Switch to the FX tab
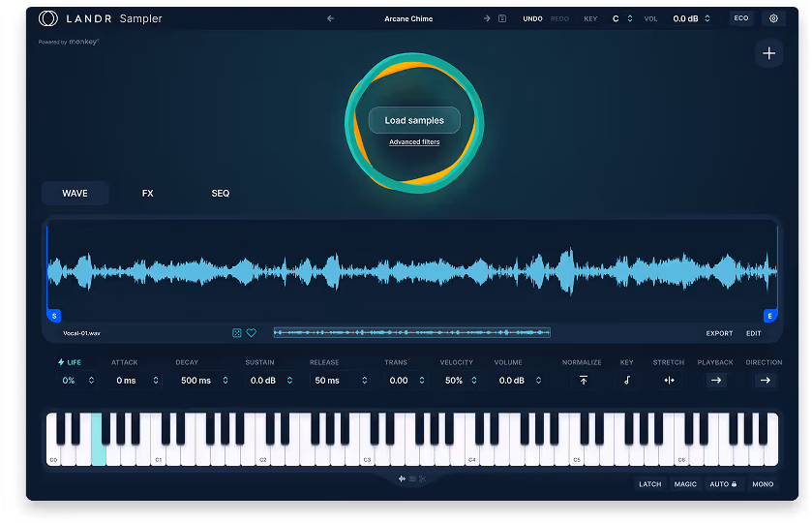The height and width of the screenshot is (523, 812). click(147, 194)
